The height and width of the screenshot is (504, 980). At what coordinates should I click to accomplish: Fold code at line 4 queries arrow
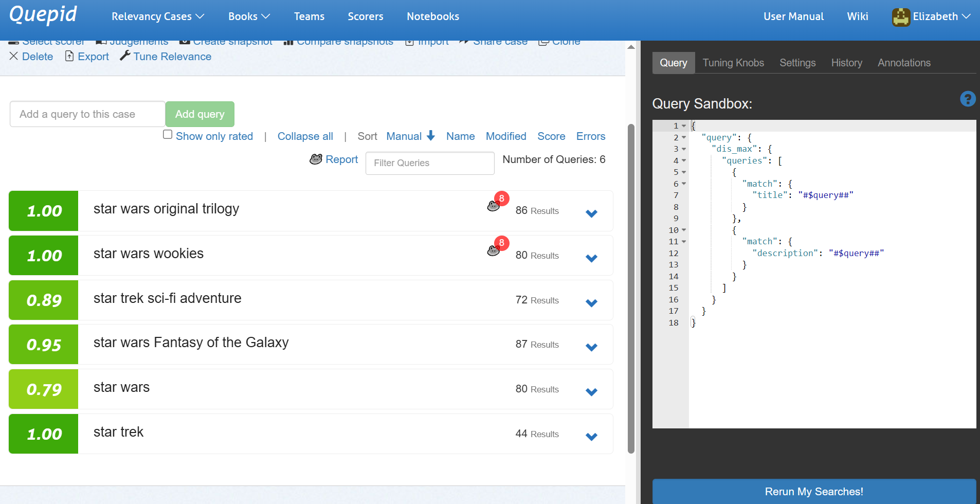[x=684, y=160]
